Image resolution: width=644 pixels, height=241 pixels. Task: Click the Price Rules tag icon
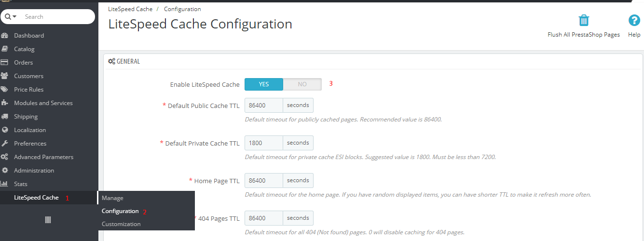point(5,90)
